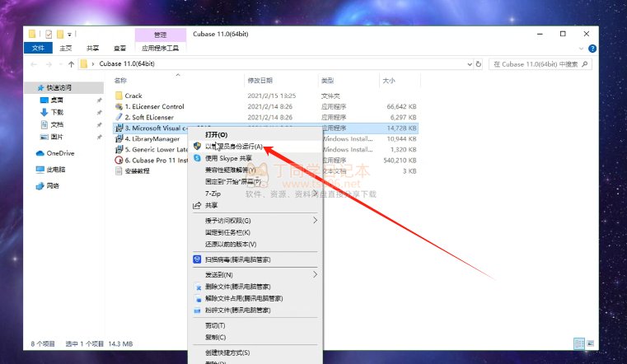The height and width of the screenshot is (364, 627).
Task: Expand the 7-Zip submenu
Action: pyautogui.click(x=315, y=193)
